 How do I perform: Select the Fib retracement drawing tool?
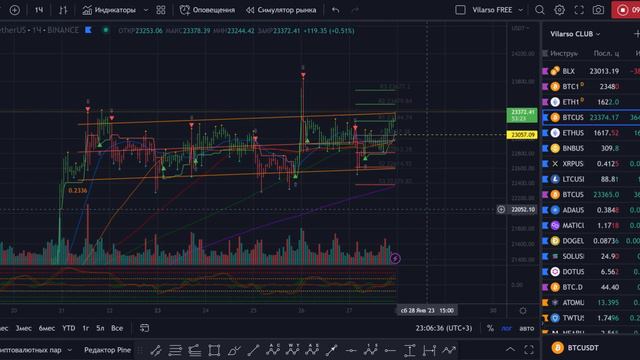click(x=195, y=350)
